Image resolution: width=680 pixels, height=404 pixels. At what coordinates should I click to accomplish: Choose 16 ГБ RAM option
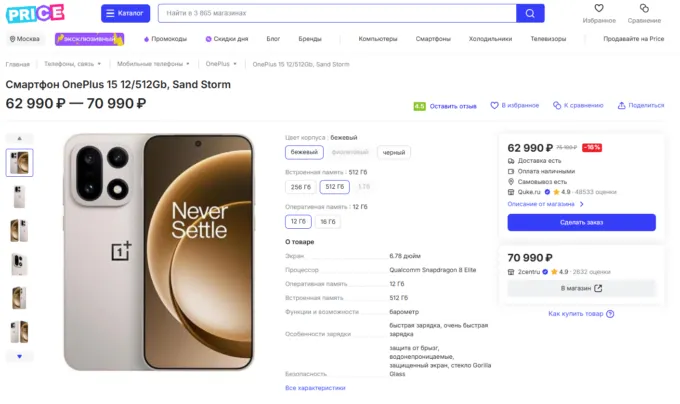(328, 221)
